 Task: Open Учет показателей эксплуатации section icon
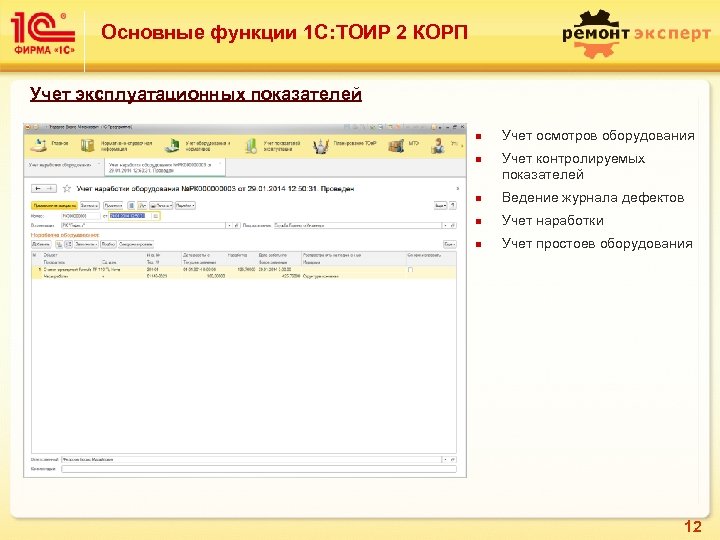[x=251, y=146]
